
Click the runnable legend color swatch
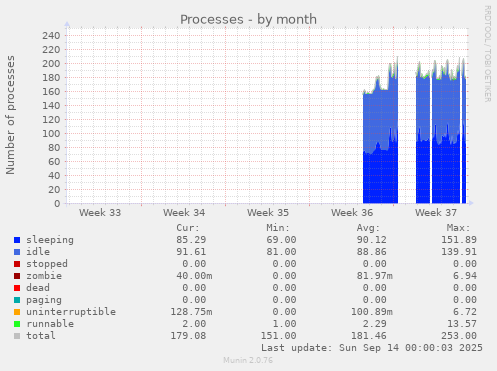point(17,324)
